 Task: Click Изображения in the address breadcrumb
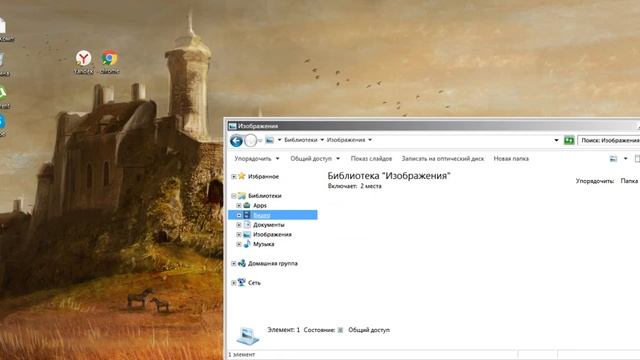coord(346,140)
